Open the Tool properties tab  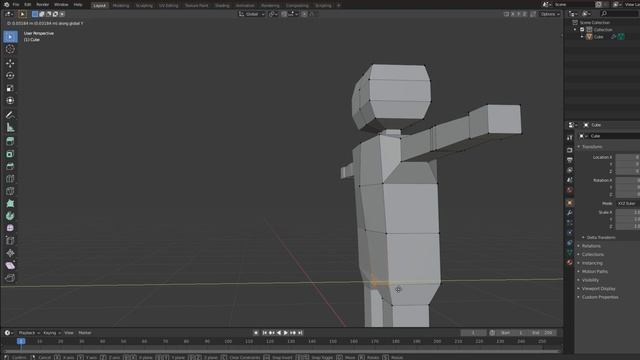570,138
